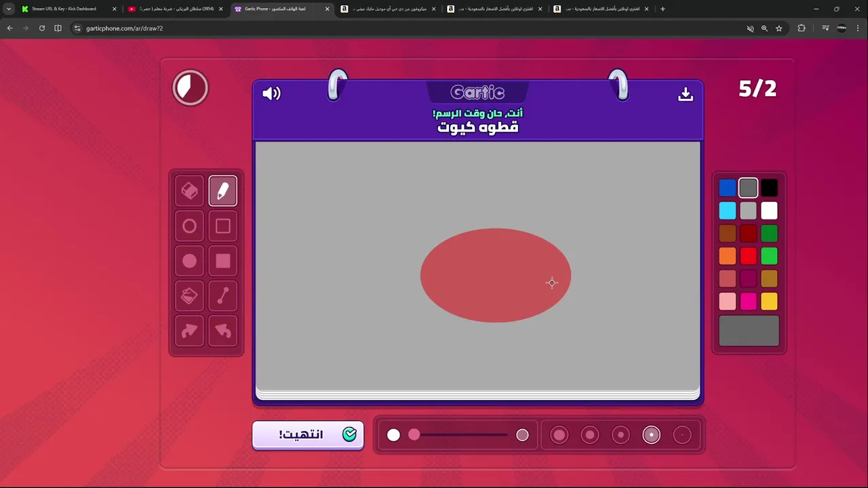868x488 pixels.
Task: Close the Kick Dashboard tab
Action: click(114, 9)
